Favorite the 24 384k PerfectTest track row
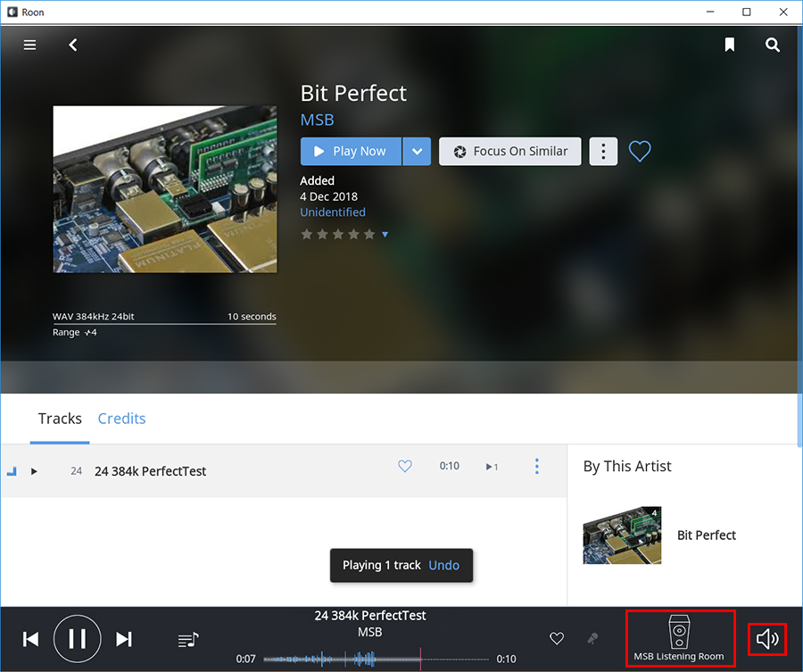 tap(405, 466)
